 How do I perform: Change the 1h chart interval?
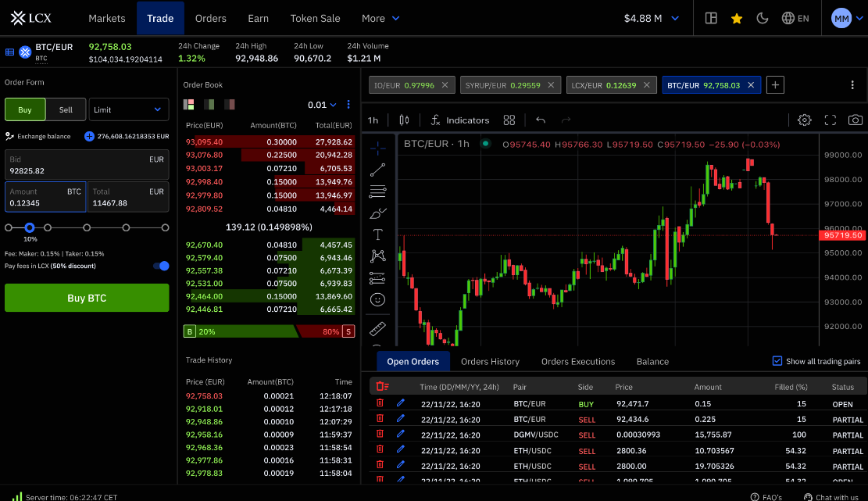pos(373,120)
